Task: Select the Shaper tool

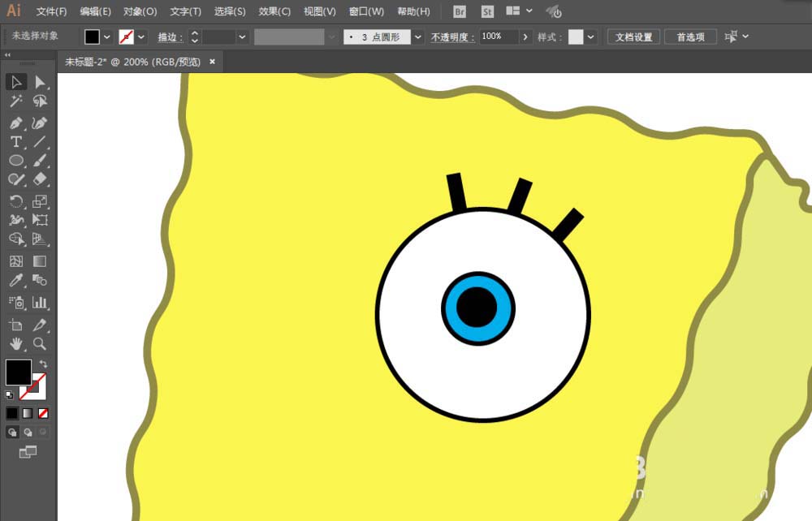Action: (16, 179)
